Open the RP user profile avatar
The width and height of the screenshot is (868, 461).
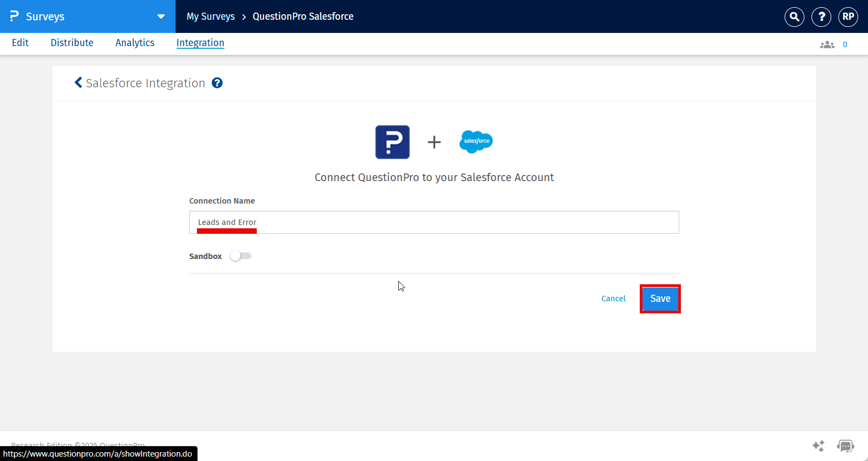pos(848,17)
